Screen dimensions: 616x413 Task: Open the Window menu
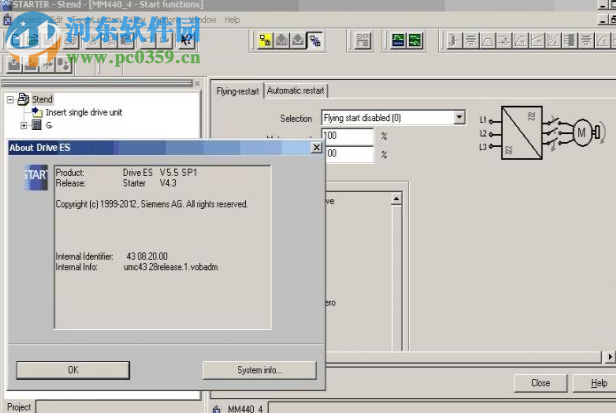[203, 20]
